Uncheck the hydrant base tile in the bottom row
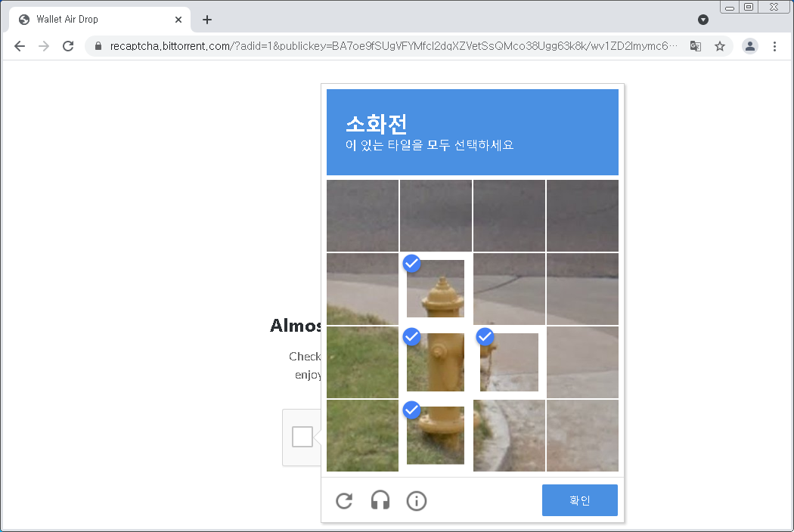 tap(436, 435)
